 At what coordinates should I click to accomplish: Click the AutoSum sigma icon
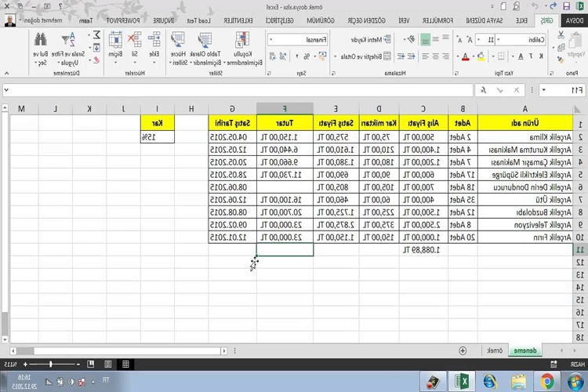click(x=96, y=35)
